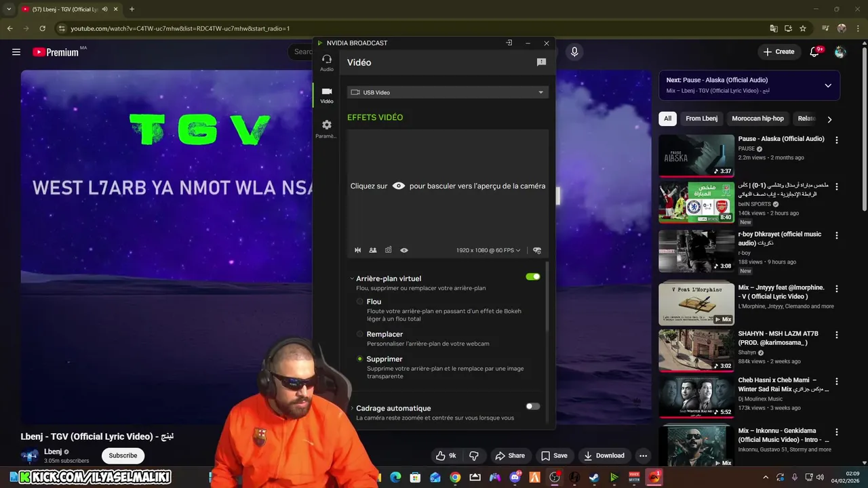The height and width of the screenshot is (488, 868).
Task: Open the 1920 x 1080 @ 60 FPS dropdown
Action: tap(488, 250)
